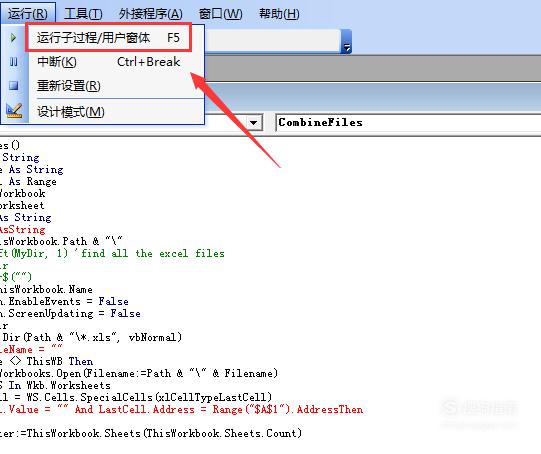The width and height of the screenshot is (541, 454).
Task: Click the line with .EnableEvents = False
Action: pyautogui.click(x=64, y=302)
